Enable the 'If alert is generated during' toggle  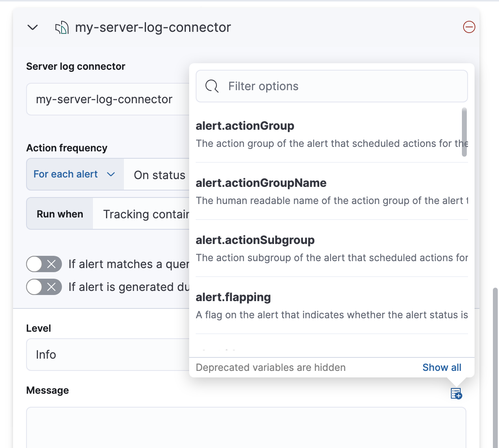(44, 287)
